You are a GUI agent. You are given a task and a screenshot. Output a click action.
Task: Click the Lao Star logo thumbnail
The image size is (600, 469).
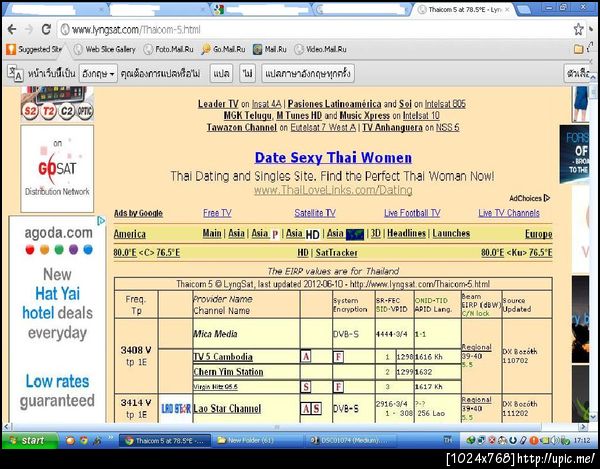pos(176,409)
